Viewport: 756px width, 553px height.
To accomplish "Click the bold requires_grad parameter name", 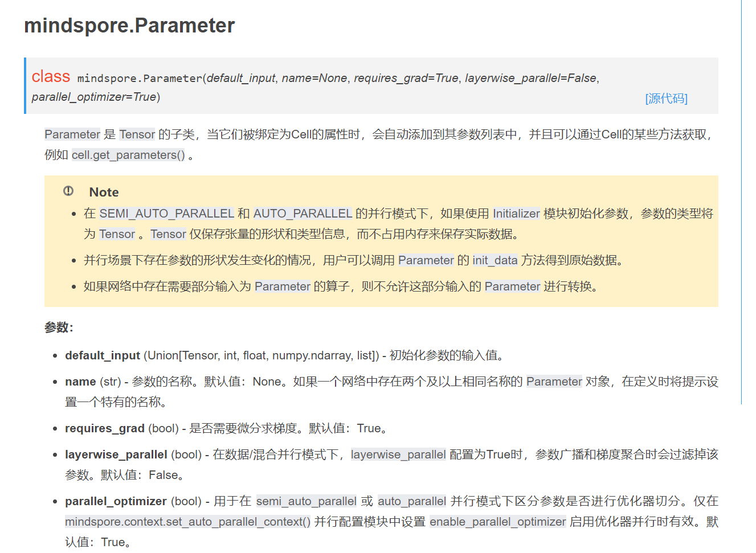I will click(x=105, y=428).
